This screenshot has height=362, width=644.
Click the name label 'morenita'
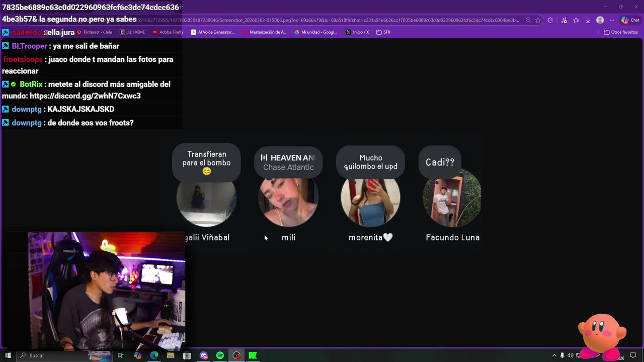pos(370,237)
